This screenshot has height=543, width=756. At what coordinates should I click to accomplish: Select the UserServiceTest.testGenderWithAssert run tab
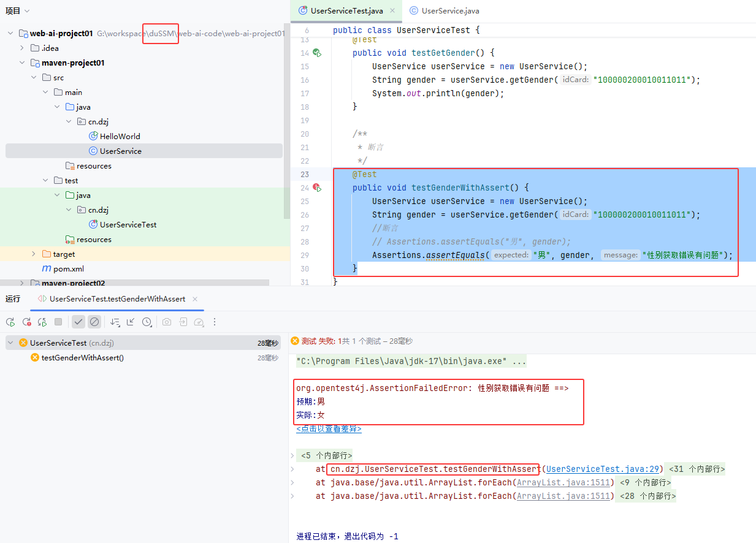[x=116, y=299]
